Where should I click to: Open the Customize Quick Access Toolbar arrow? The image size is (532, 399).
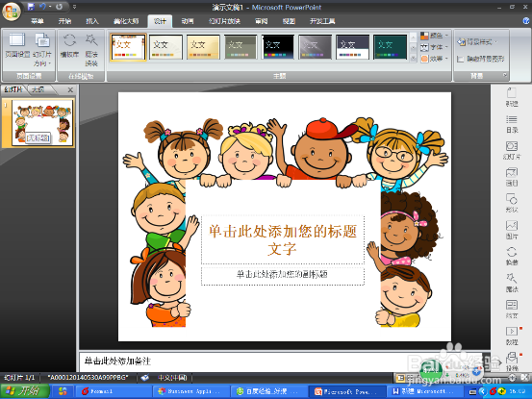click(x=74, y=7)
